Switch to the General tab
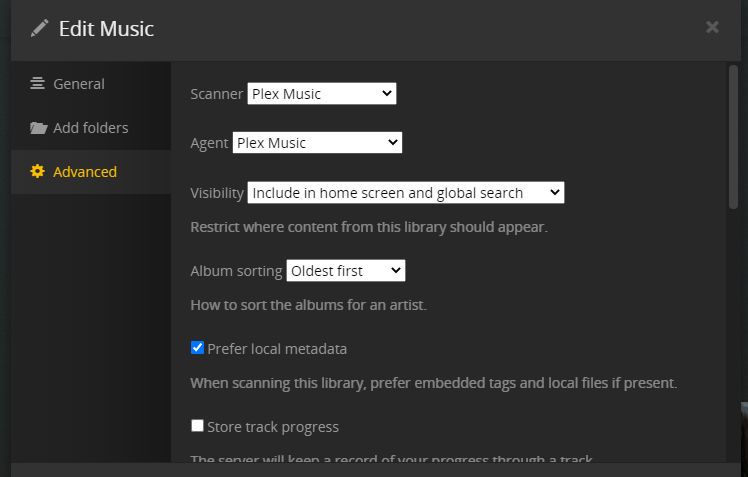The height and width of the screenshot is (477, 748). point(78,84)
